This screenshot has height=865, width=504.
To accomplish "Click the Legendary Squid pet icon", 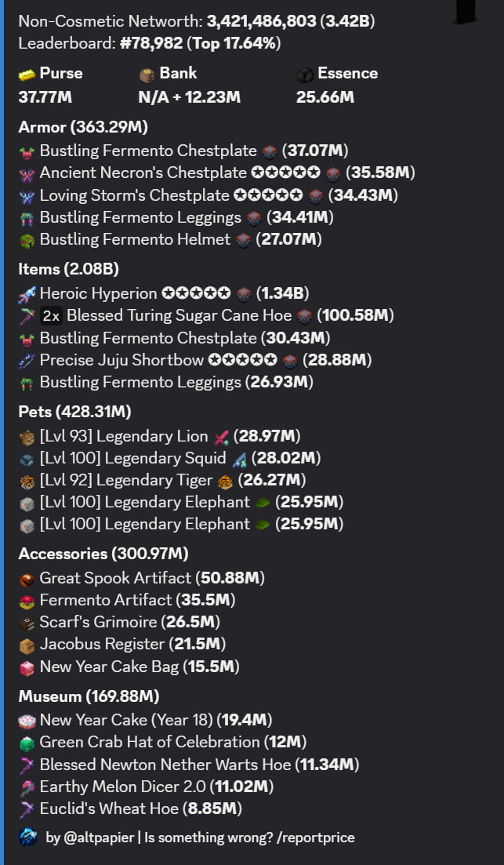I will tap(27, 459).
